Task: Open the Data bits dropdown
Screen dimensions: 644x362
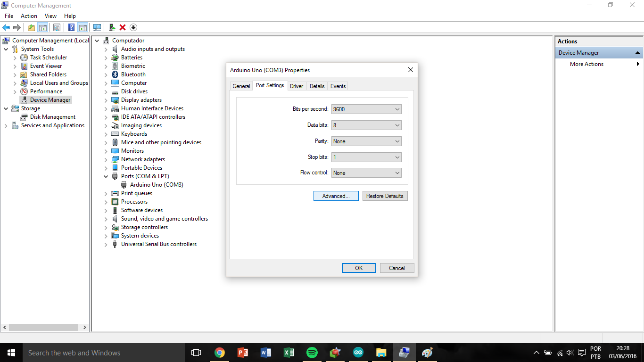Action: (366, 125)
